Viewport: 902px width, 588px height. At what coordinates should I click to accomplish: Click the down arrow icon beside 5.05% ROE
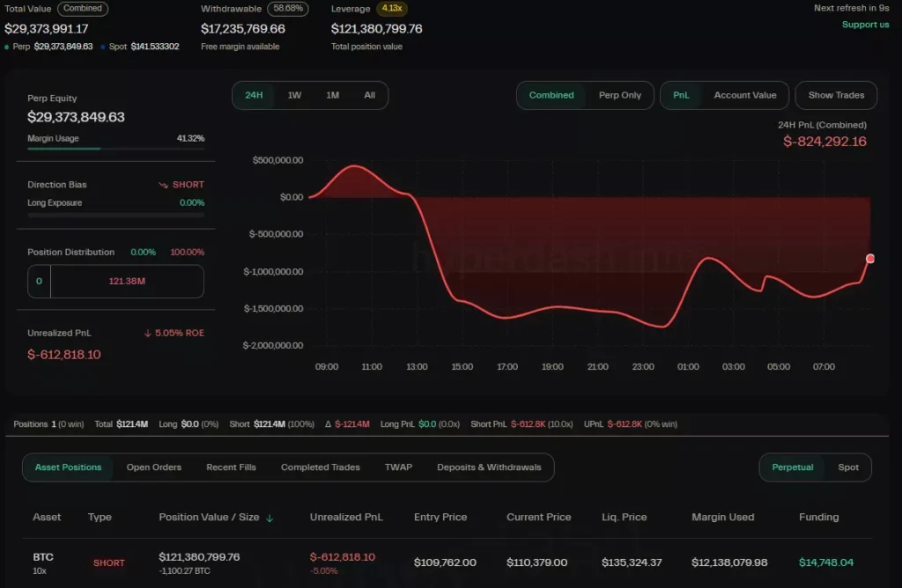(148, 334)
